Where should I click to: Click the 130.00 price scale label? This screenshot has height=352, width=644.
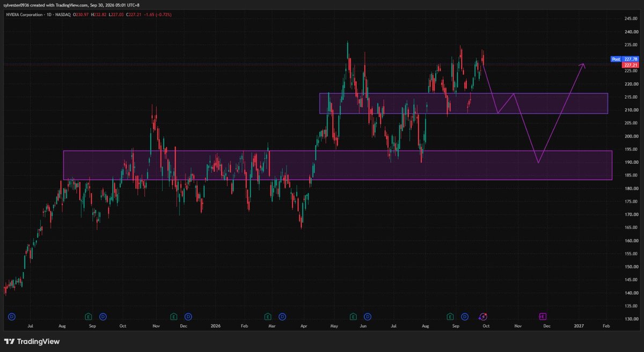(631, 319)
